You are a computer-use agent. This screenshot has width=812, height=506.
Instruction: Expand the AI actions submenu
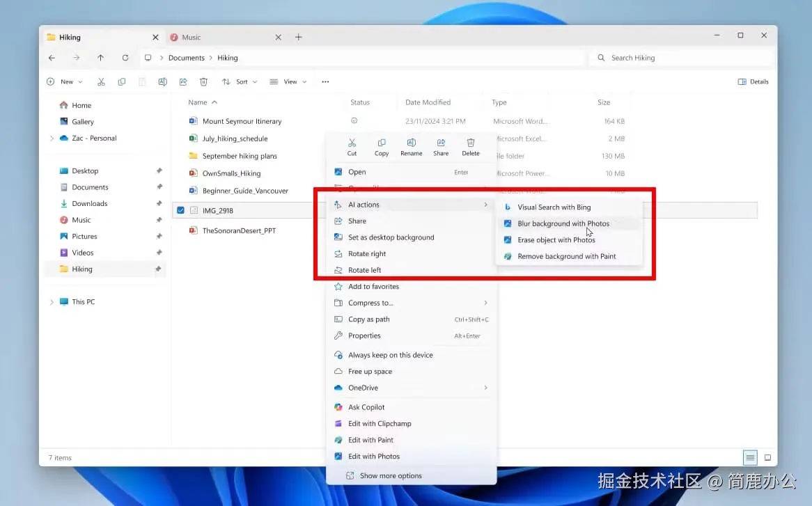pyautogui.click(x=412, y=205)
